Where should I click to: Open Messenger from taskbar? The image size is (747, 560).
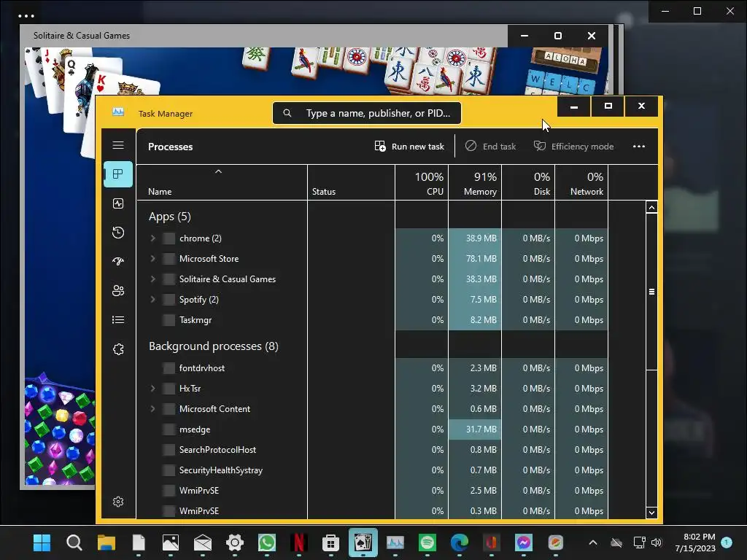click(x=524, y=542)
